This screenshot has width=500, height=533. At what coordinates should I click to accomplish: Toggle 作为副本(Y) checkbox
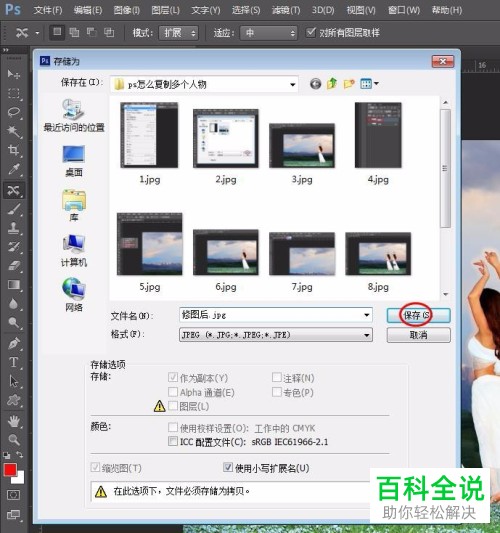click(x=173, y=377)
